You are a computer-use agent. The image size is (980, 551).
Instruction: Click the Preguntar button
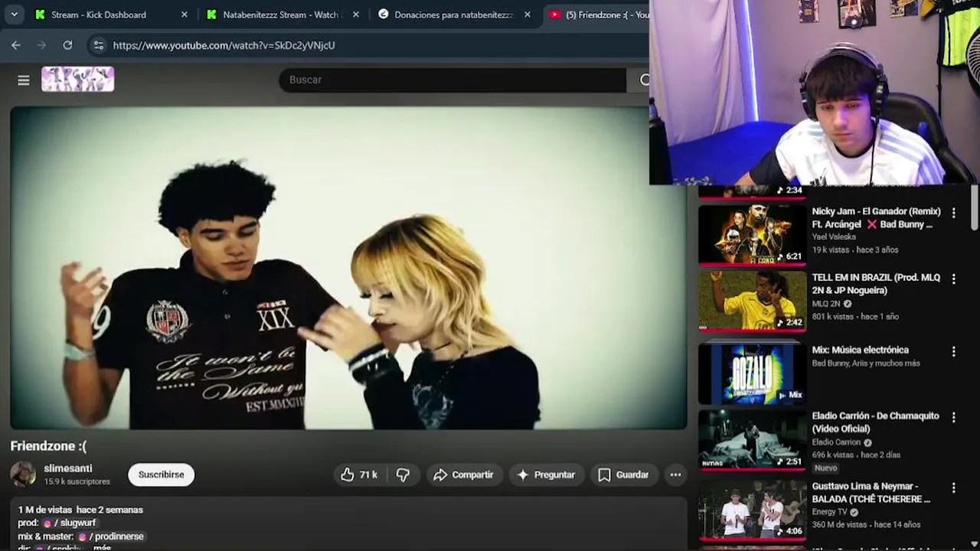click(547, 474)
